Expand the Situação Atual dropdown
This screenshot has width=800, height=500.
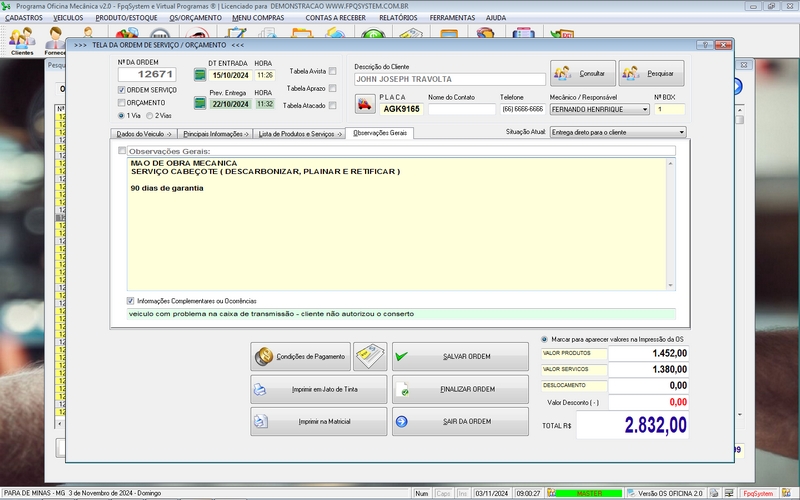tap(682, 132)
